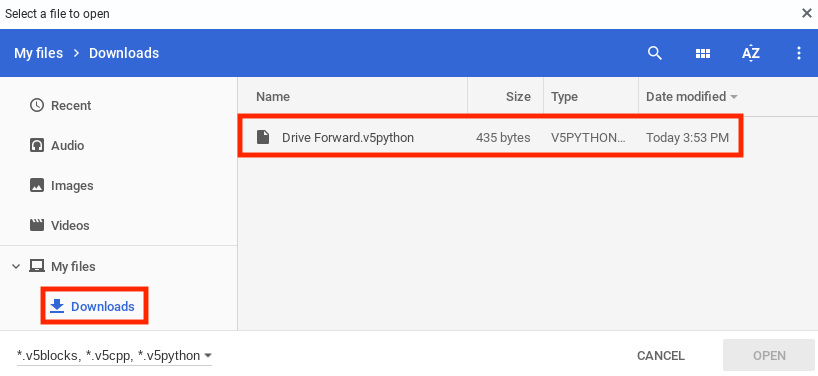The width and height of the screenshot is (818, 376).
Task: Open the file type filter dropdown
Action: (114, 356)
